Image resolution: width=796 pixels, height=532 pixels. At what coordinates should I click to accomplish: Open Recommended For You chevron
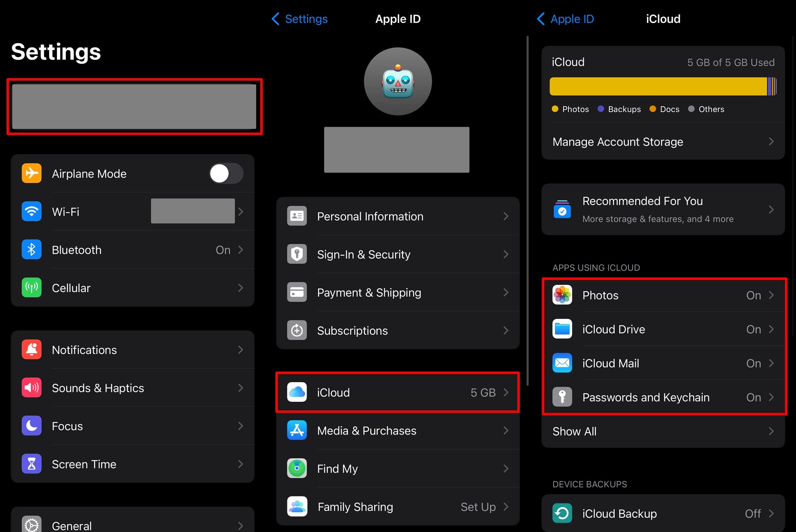771,210
